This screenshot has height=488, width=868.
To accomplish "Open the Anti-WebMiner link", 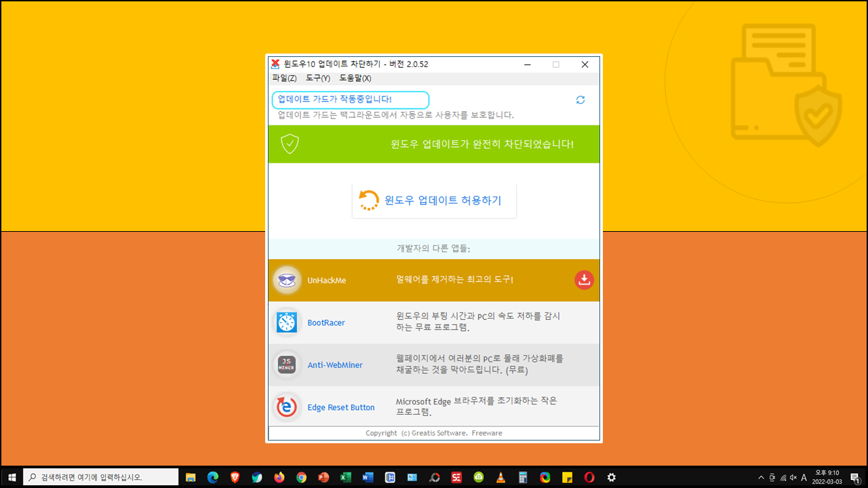I will [x=335, y=365].
